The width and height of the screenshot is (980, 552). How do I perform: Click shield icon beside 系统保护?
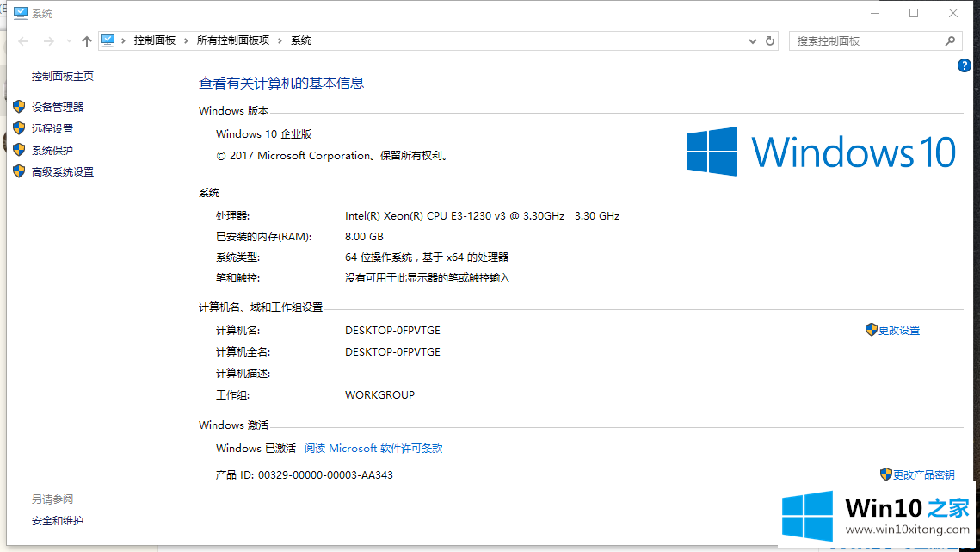coord(19,150)
